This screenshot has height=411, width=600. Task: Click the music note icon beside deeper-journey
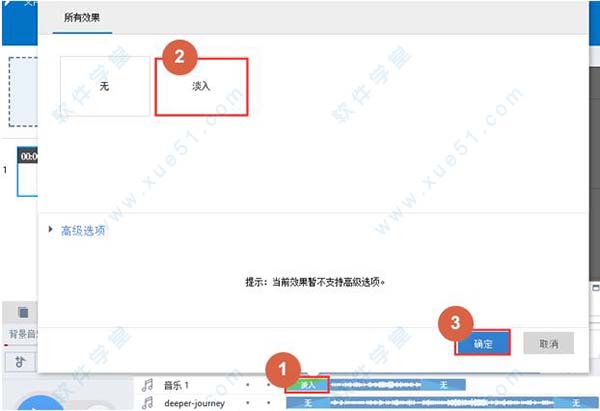(148, 403)
